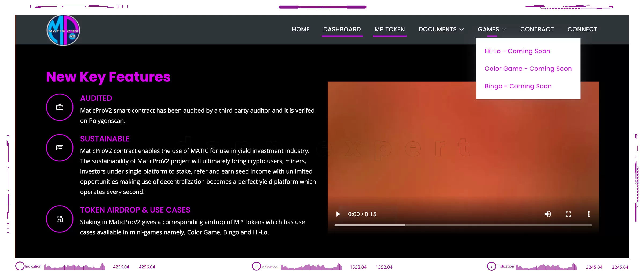Open the MP TOKEN page
The image size is (644, 273).
[x=390, y=29]
